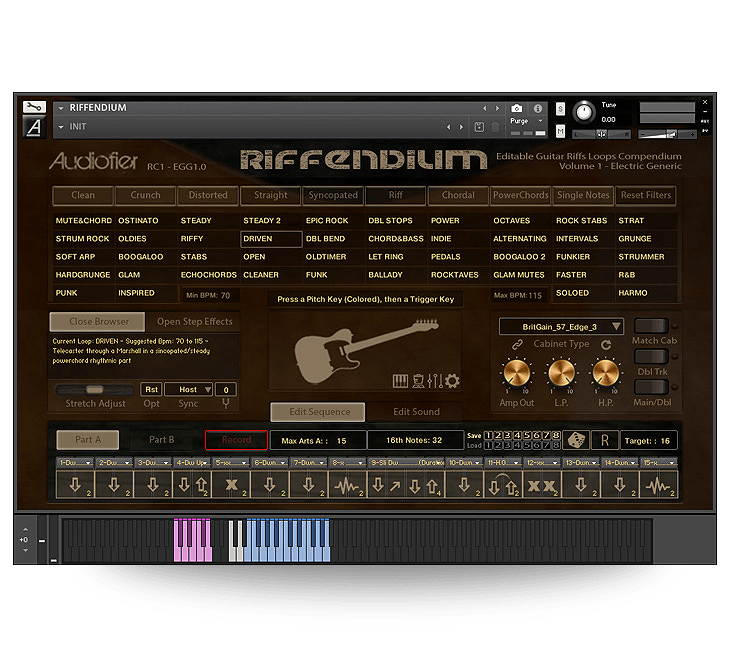Expand the RIFFENDIUM instrument name dropdown
The image size is (730, 655).
pyautogui.click(x=61, y=108)
